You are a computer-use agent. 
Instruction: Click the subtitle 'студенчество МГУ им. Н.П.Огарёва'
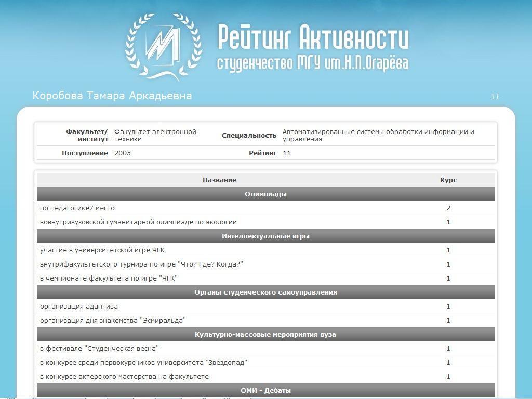(313, 63)
